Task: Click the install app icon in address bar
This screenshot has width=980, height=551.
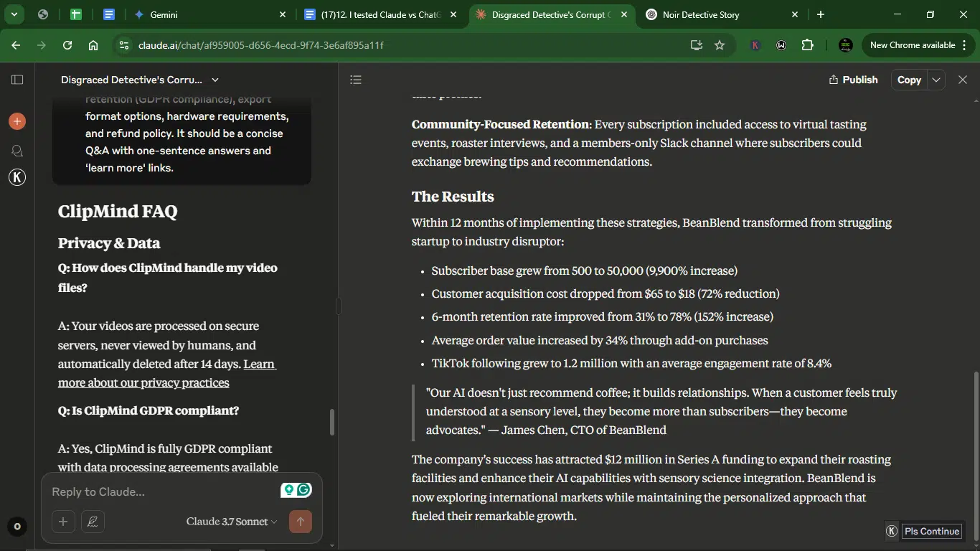Action: (696, 45)
